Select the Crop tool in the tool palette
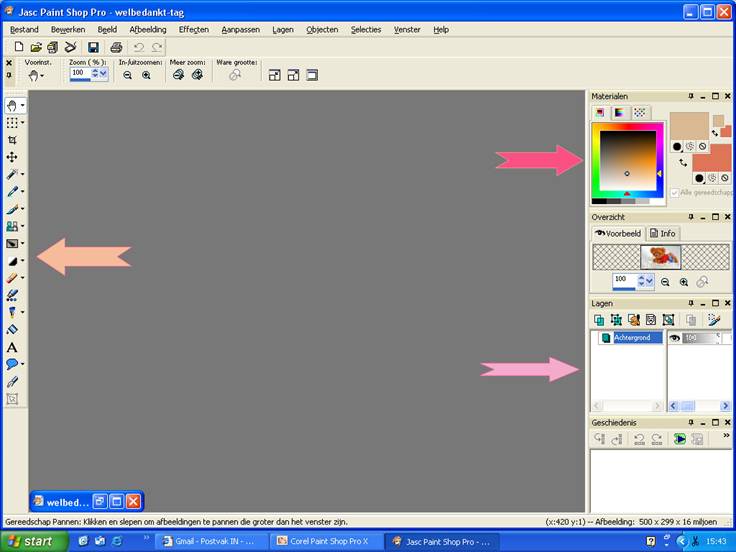The image size is (736, 552). coord(12,140)
